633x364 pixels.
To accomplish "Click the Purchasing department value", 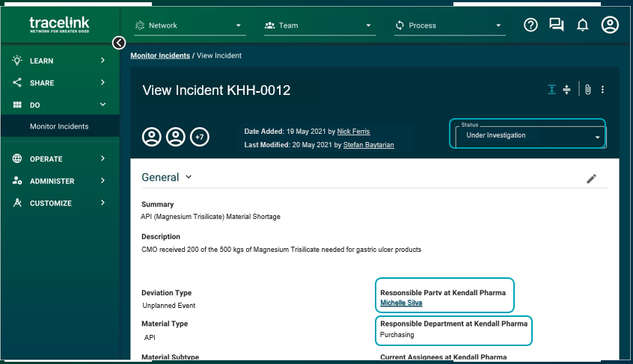I will [397, 335].
